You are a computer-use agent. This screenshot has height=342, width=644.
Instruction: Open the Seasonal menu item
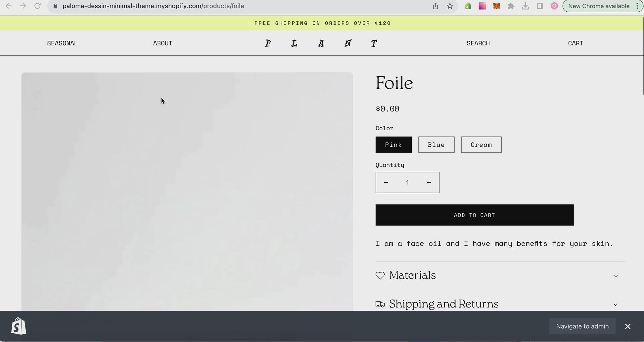coord(62,43)
